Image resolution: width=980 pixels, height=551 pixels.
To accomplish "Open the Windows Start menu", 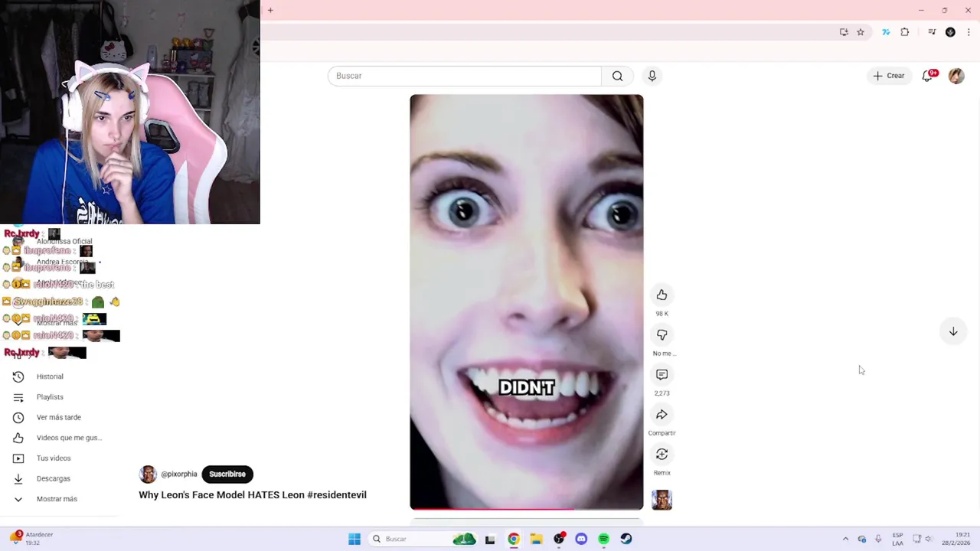I will click(354, 539).
